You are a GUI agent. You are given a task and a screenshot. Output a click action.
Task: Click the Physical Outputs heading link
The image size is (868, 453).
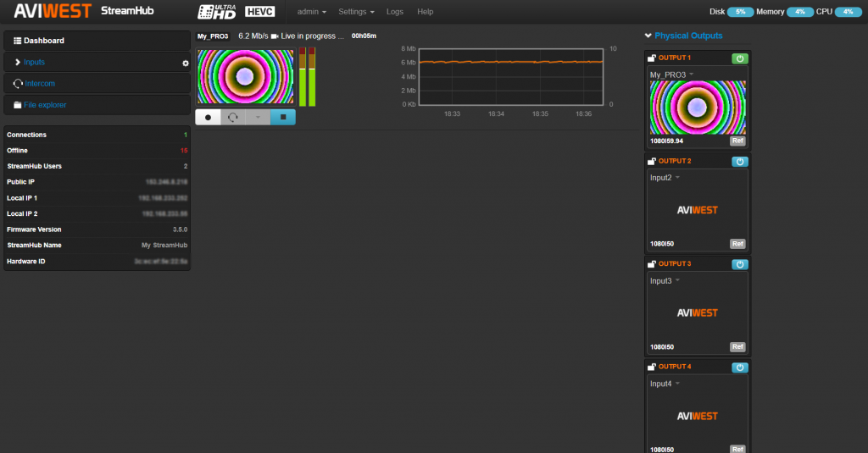pyautogui.click(x=688, y=36)
